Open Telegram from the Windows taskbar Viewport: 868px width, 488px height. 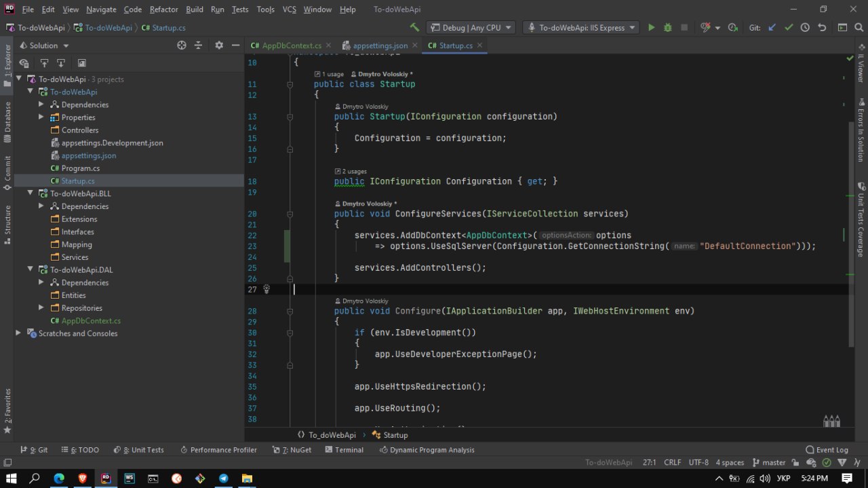coord(223,478)
